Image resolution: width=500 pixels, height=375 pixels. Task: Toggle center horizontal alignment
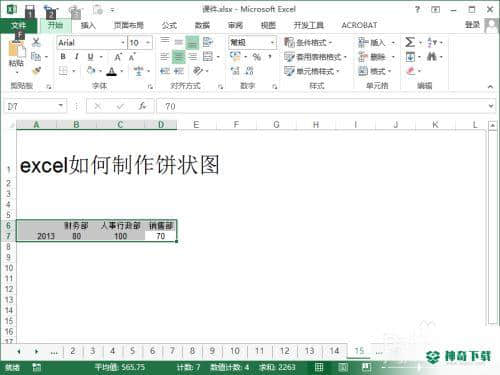pyautogui.click(x=178, y=57)
